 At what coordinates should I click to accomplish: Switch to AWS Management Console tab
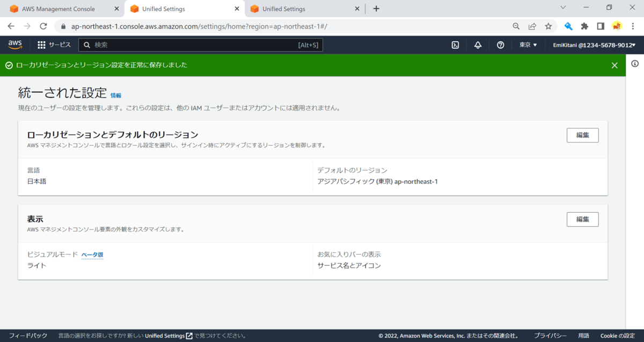click(63, 9)
